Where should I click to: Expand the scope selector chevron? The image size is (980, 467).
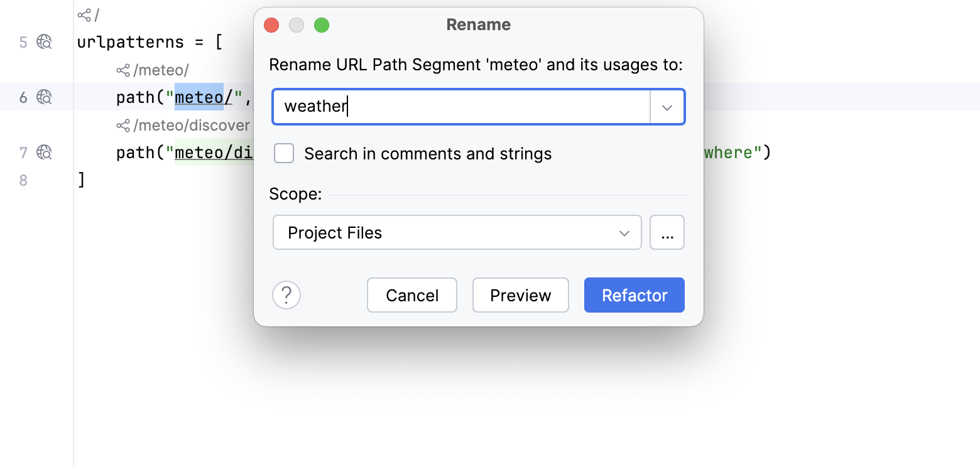tap(624, 232)
